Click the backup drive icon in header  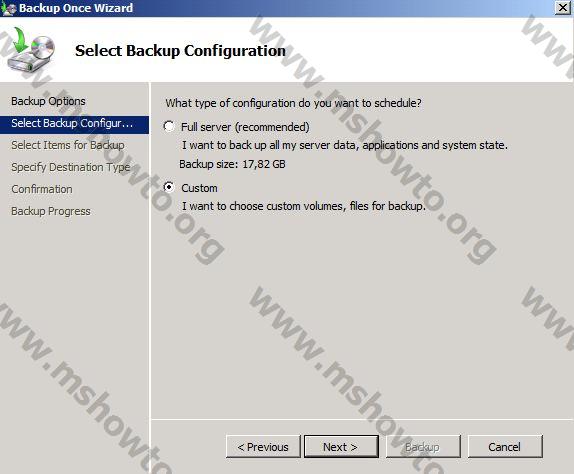(x=31, y=50)
